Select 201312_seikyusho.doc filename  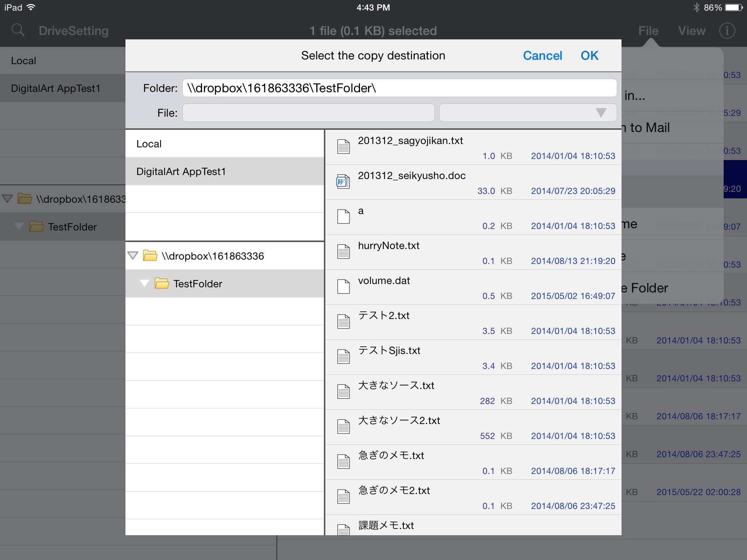(412, 176)
